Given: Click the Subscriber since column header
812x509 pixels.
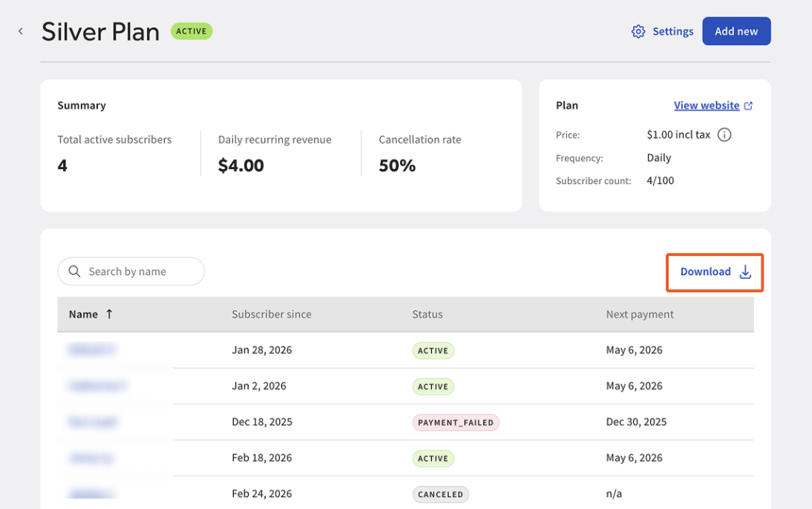Looking at the screenshot, I should coord(272,315).
